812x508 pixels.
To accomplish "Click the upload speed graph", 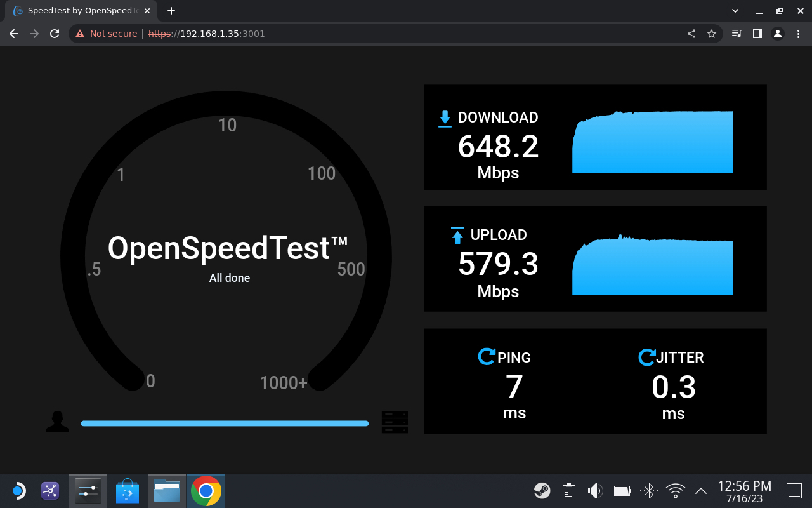I will pos(652,264).
